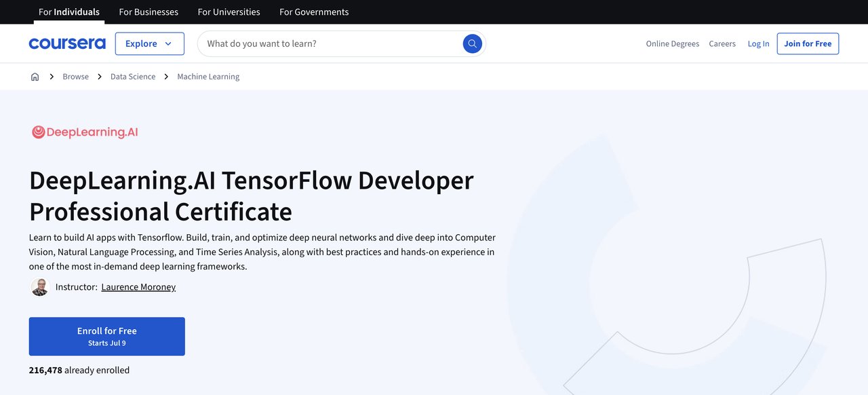The image size is (868, 395).
Task: Open instructor Laurence Moroney's profile link
Action: [x=138, y=287]
